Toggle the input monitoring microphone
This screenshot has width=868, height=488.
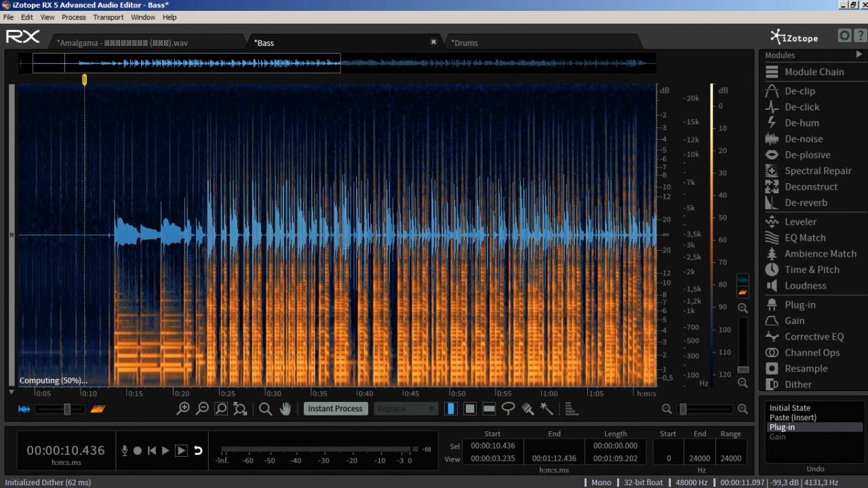(x=125, y=450)
